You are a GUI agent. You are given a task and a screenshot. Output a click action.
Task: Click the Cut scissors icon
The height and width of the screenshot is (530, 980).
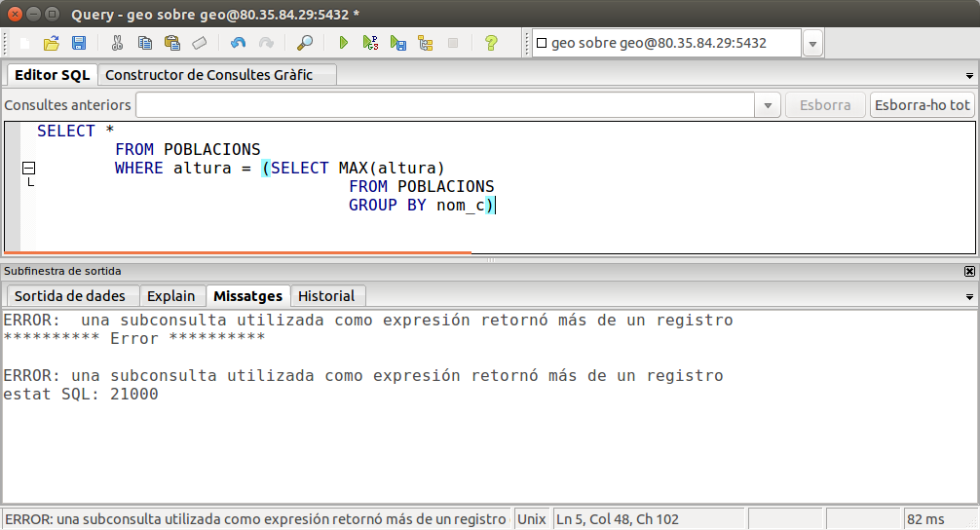[117, 43]
